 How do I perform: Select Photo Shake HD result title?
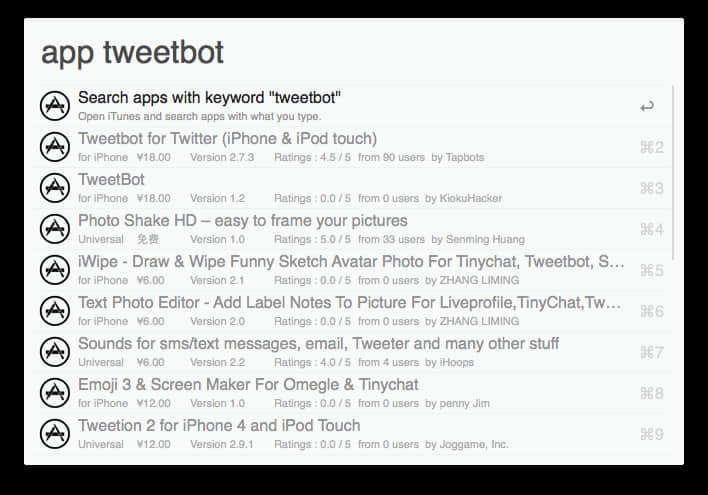(x=242, y=220)
